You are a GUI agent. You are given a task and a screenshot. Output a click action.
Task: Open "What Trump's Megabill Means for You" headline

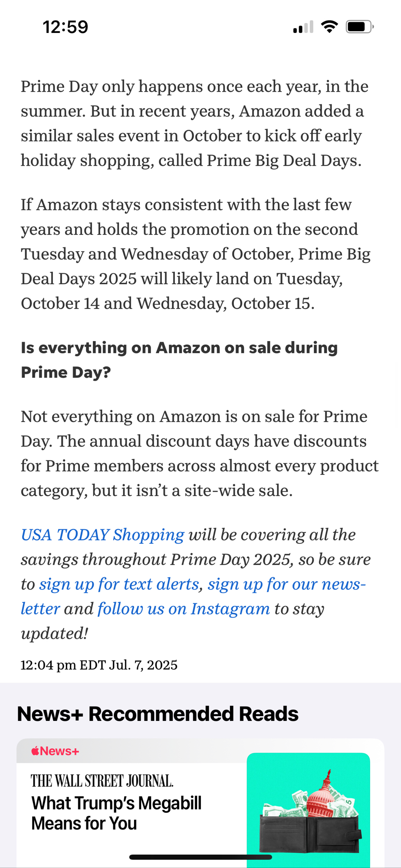[x=116, y=813]
